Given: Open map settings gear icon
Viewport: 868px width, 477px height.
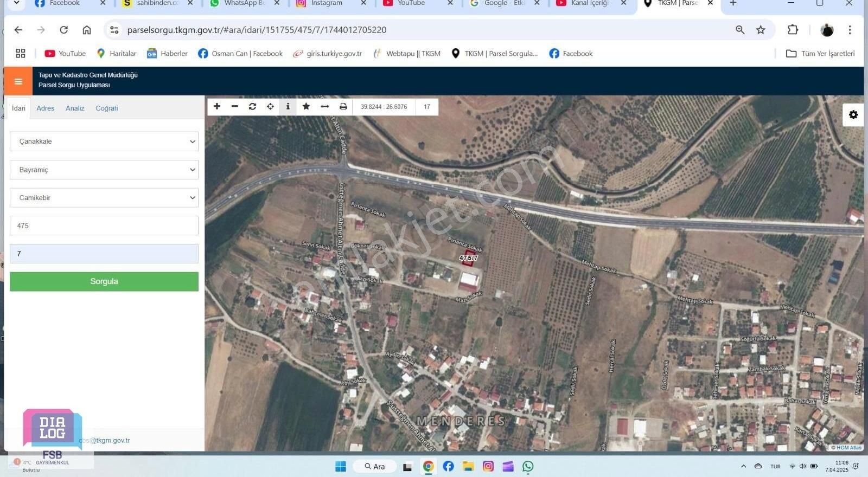Looking at the screenshot, I should (x=853, y=115).
